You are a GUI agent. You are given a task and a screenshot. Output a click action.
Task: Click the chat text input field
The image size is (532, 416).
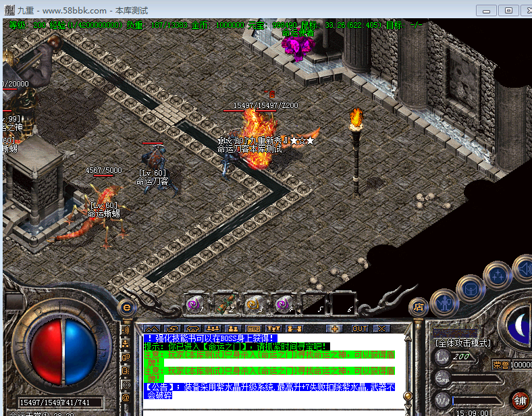pyautogui.click(x=273, y=413)
